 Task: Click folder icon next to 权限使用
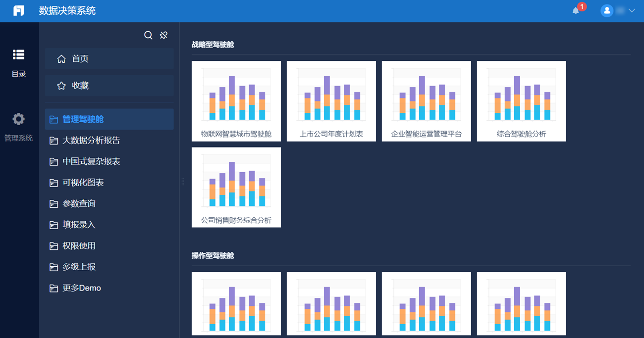[x=54, y=246]
